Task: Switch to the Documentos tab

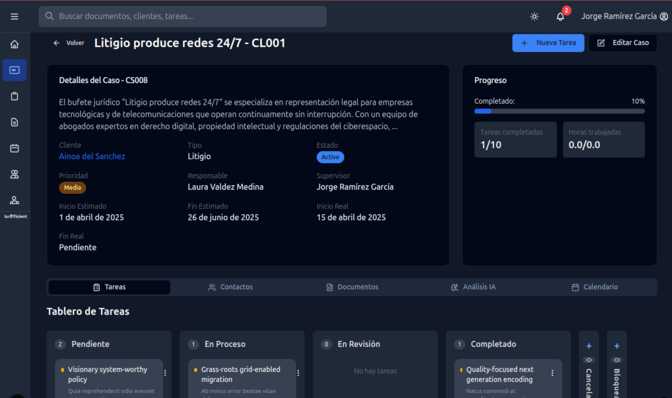Action: point(352,287)
